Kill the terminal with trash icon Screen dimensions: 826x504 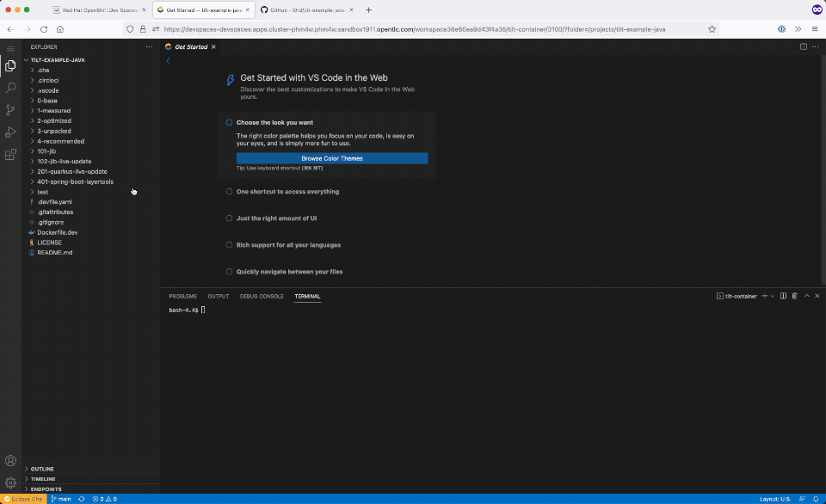coord(795,296)
